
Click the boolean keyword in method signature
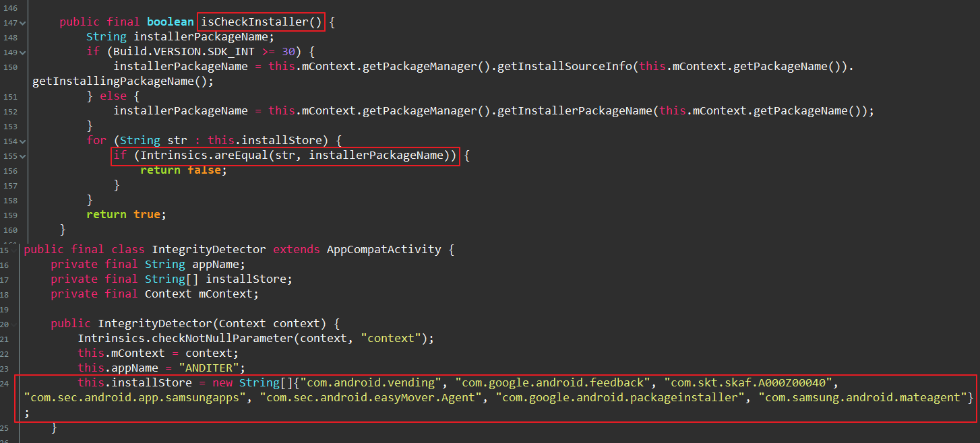170,22
